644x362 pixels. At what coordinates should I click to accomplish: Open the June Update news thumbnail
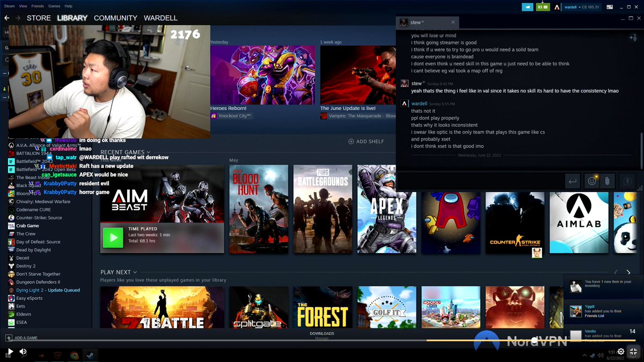click(x=358, y=75)
